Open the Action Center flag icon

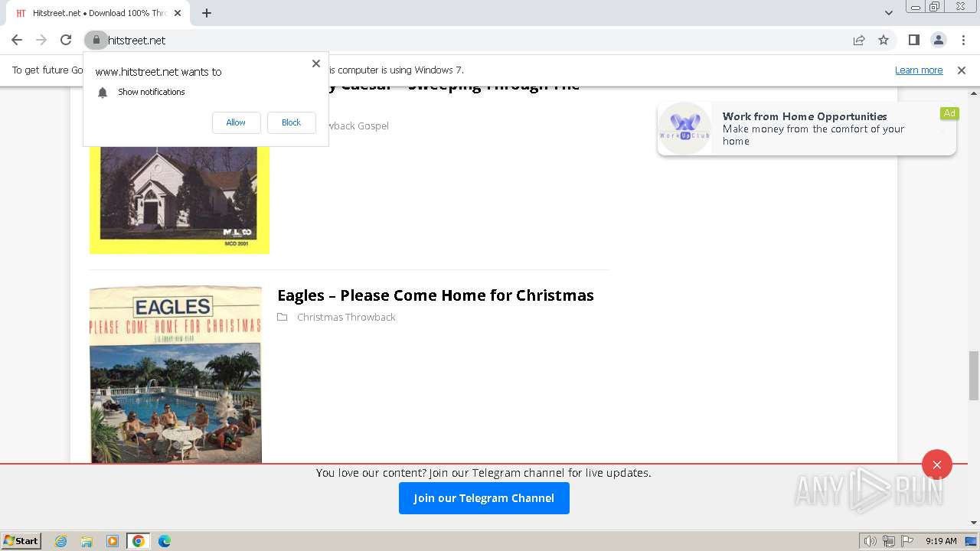pos(907,541)
